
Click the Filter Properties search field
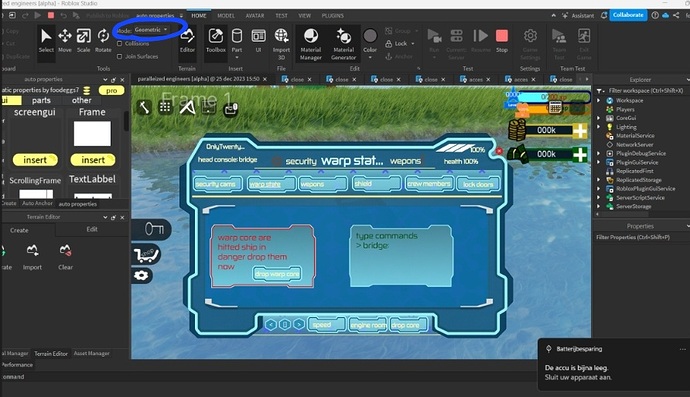click(x=641, y=237)
